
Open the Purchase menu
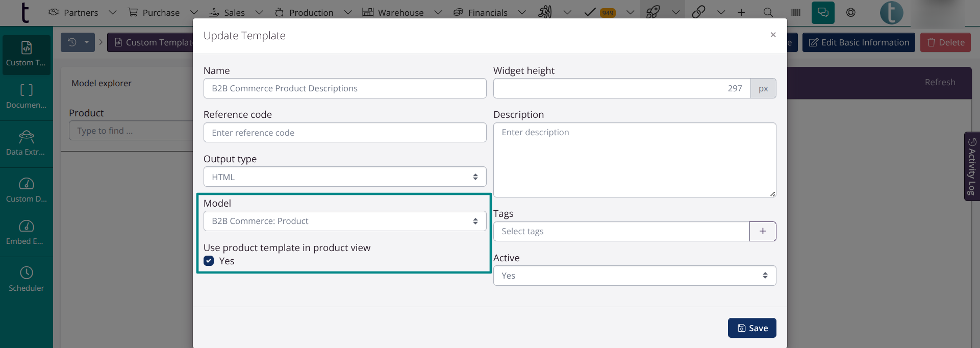click(x=154, y=12)
